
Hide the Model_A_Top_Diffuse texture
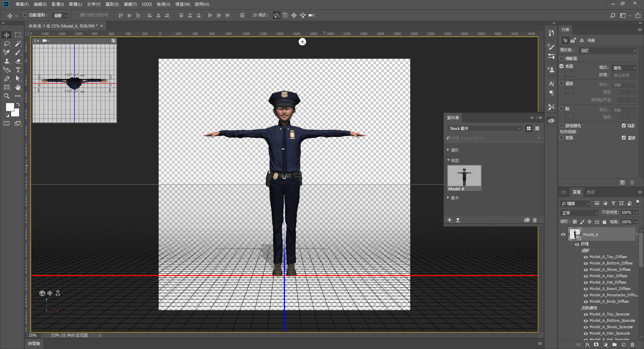pyautogui.click(x=586, y=257)
